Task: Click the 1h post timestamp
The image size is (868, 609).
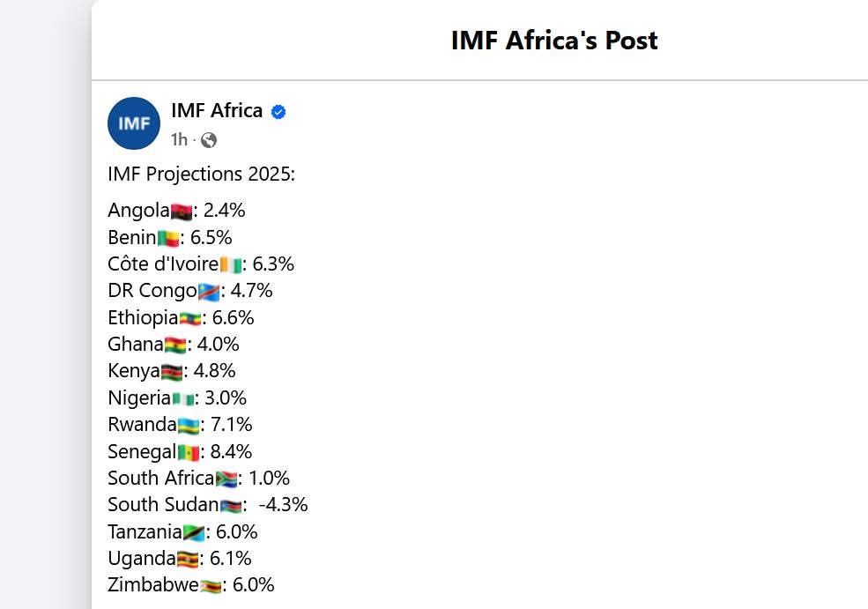Action: [179, 139]
